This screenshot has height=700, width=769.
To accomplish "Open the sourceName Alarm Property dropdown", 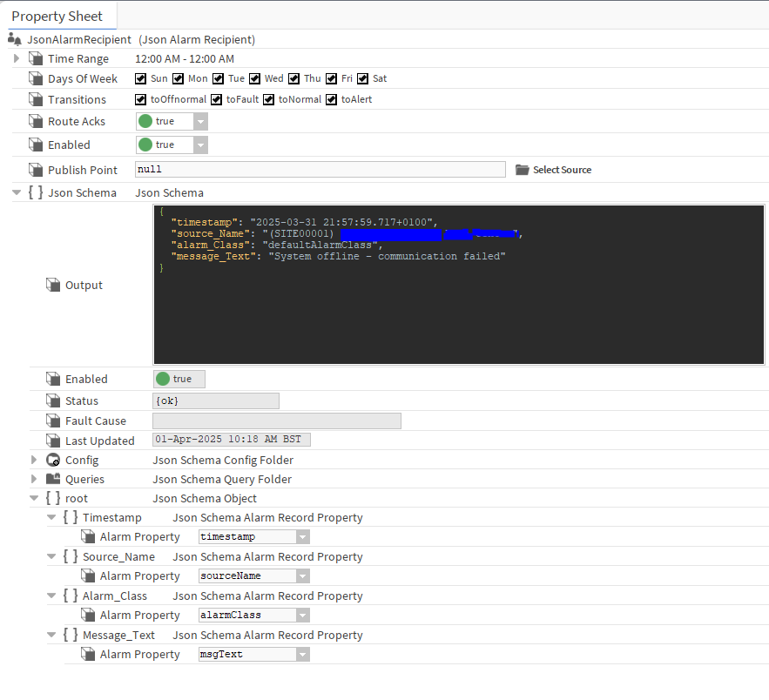I will (302, 576).
